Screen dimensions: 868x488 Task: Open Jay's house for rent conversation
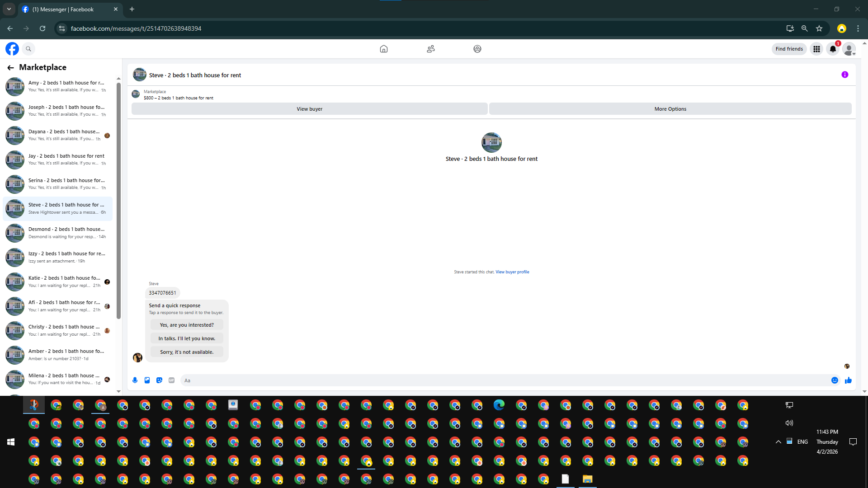(x=57, y=160)
